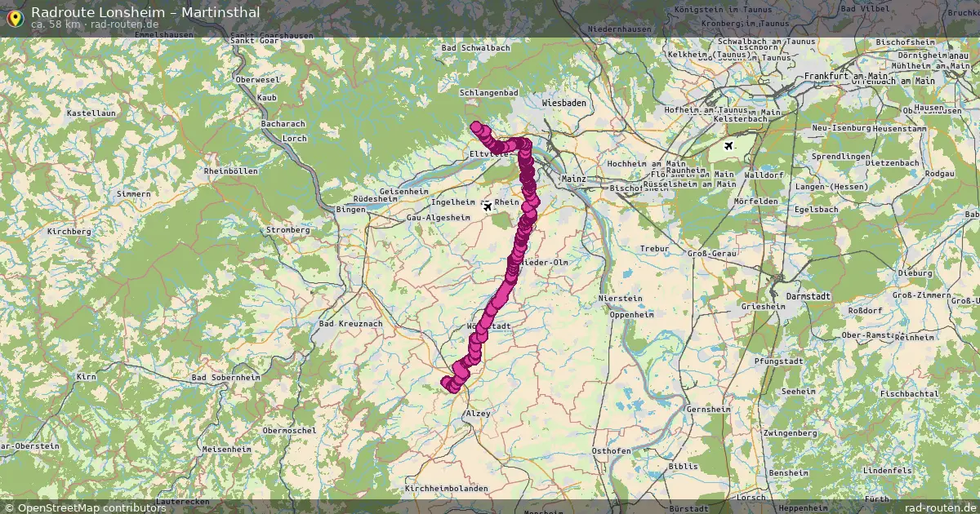Image resolution: width=980 pixels, height=514 pixels.
Task: Click the Darmstadt city label
Action: [x=808, y=295]
